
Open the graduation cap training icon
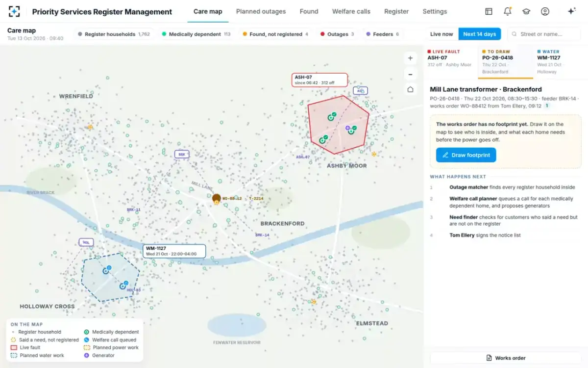[x=526, y=11]
